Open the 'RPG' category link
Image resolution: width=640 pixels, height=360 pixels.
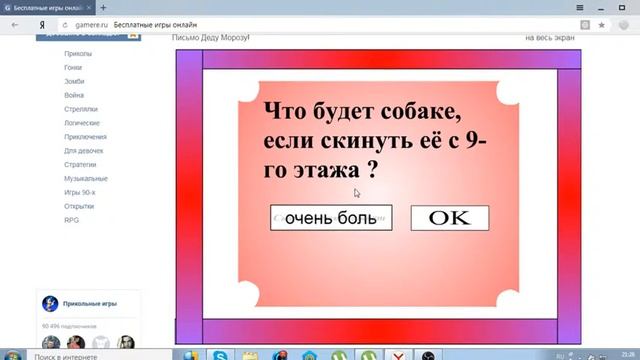pyautogui.click(x=71, y=220)
